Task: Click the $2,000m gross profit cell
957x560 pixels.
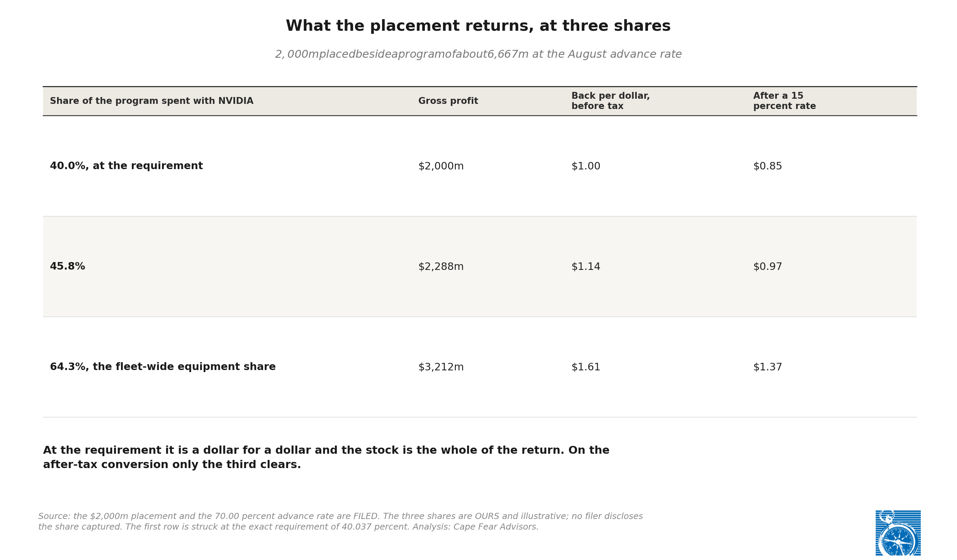Action: click(441, 166)
